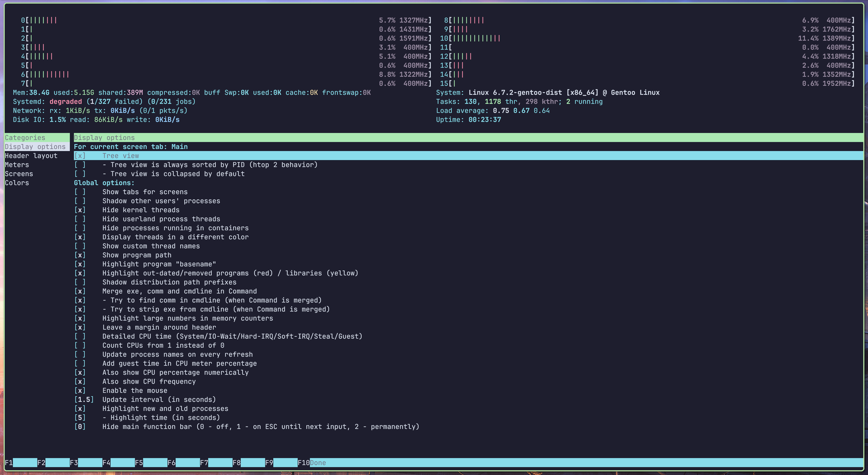
Task: Select Hide main function bar value
Action: click(80, 426)
